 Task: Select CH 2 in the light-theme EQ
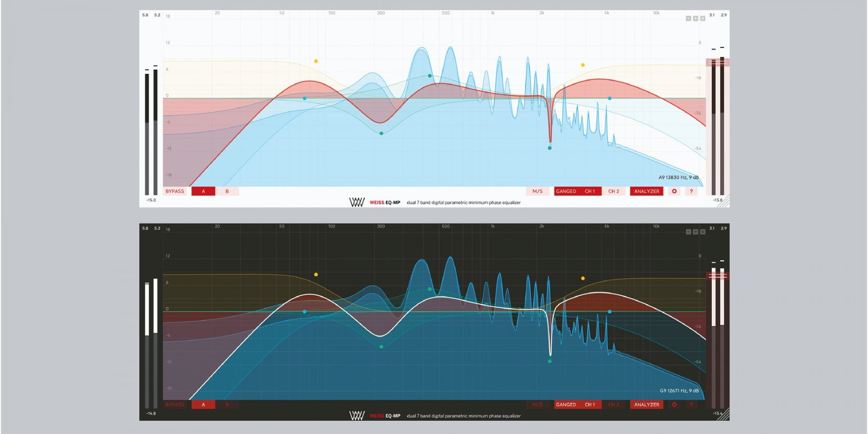point(613,191)
